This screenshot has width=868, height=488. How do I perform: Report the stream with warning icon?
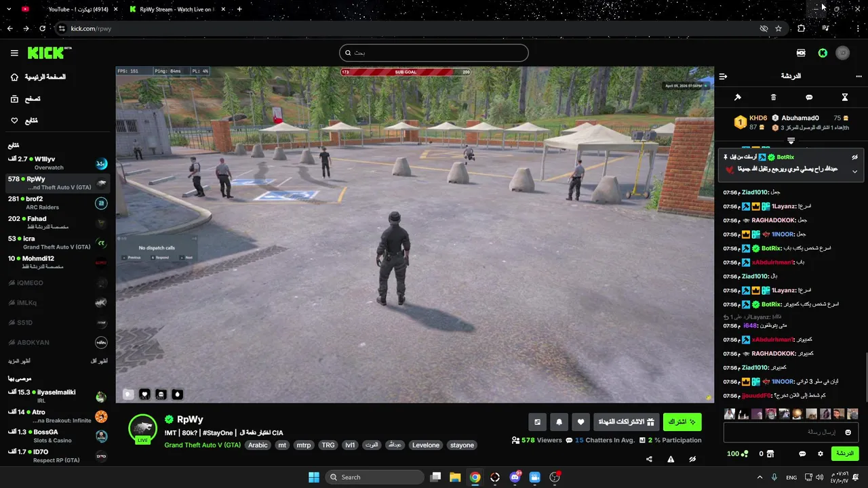pos(671,459)
